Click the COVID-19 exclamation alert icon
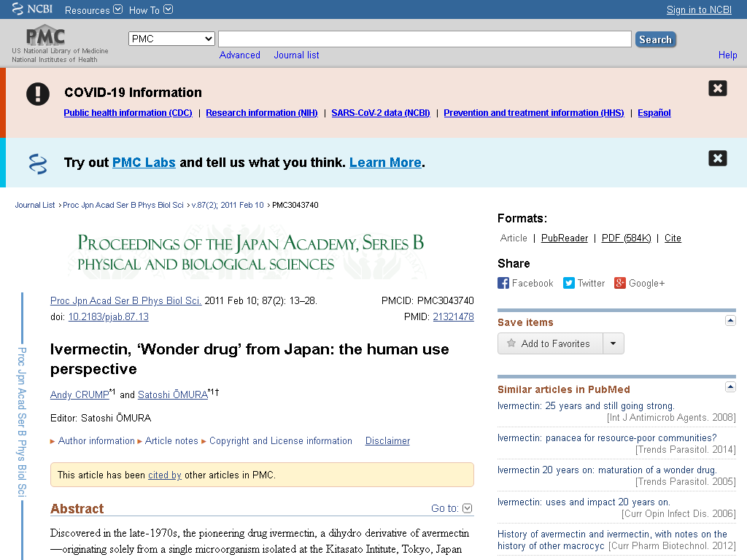The image size is (747, 560). pyautogui.click(x=38, y=94)
